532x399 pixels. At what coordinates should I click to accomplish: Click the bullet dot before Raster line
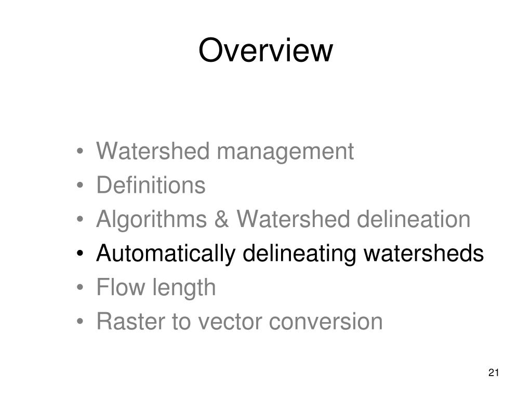[x=79, y=321]
